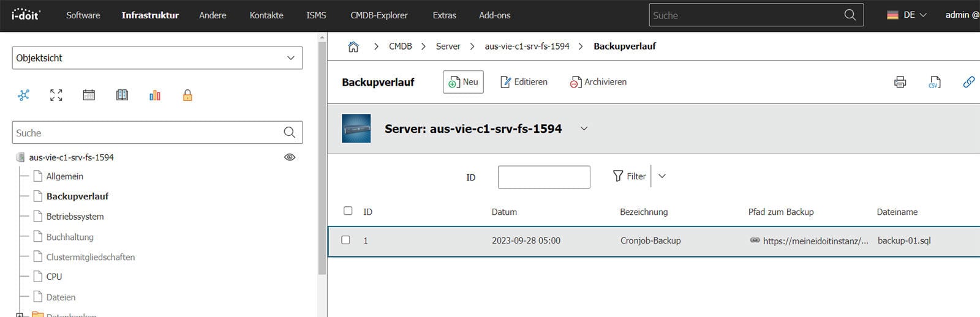Go to home via breadcrumb house icon
The height and width of the screenshot is (317, 980).
(x=353, y=47)
